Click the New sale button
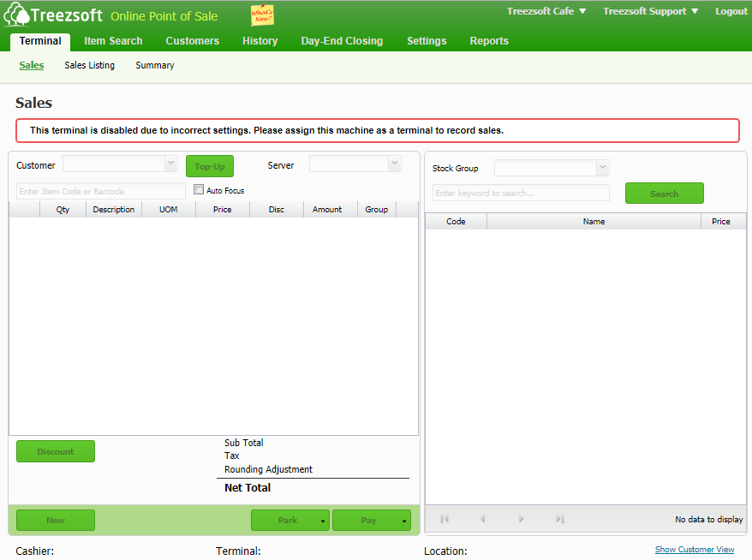The height and width of the screenshot is (560, 752). point(56,521)
